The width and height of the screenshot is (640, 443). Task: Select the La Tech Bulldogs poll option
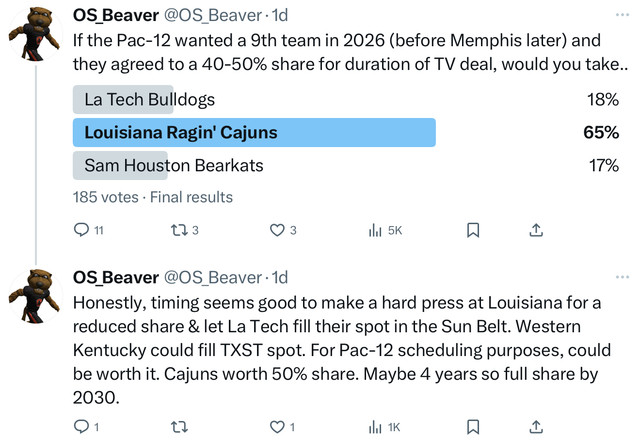click(x=149, y=100)
